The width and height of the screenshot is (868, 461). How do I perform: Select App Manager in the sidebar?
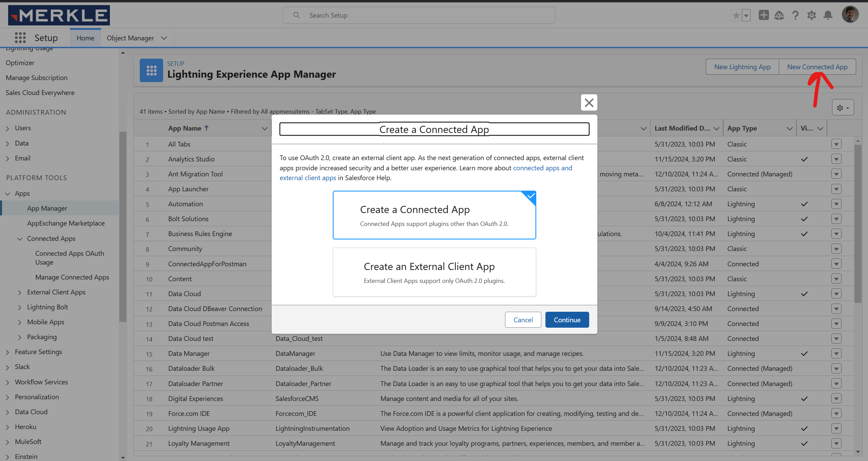47,208
